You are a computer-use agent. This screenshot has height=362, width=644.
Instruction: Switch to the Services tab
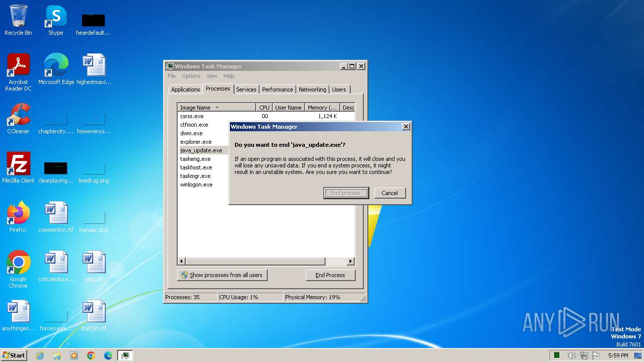247,89
